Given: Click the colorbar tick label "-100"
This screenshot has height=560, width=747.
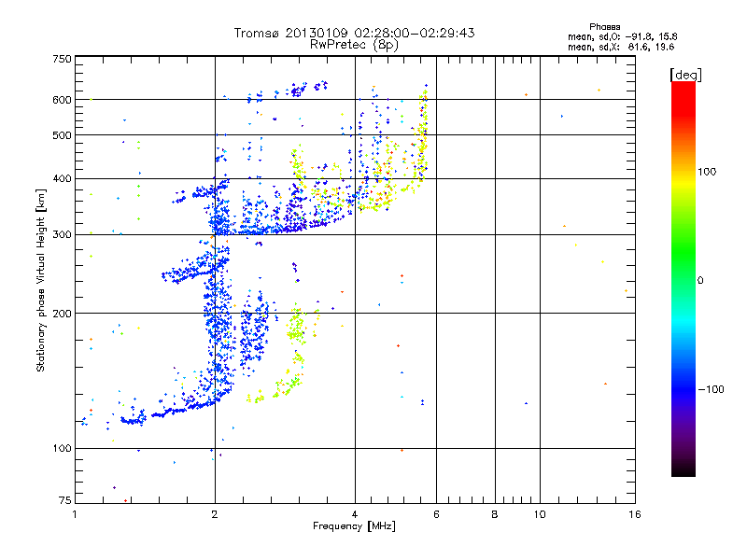Looking at the screenshot, I should click(711, 389).
